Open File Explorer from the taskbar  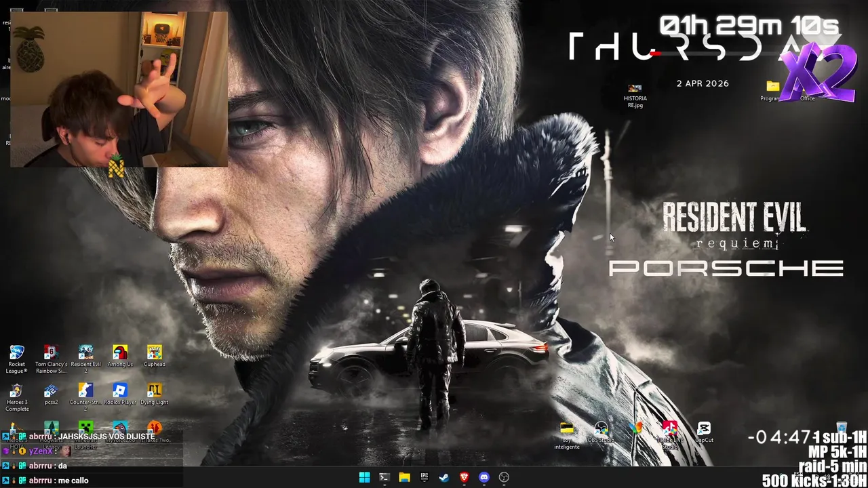[x=404, y=477]
